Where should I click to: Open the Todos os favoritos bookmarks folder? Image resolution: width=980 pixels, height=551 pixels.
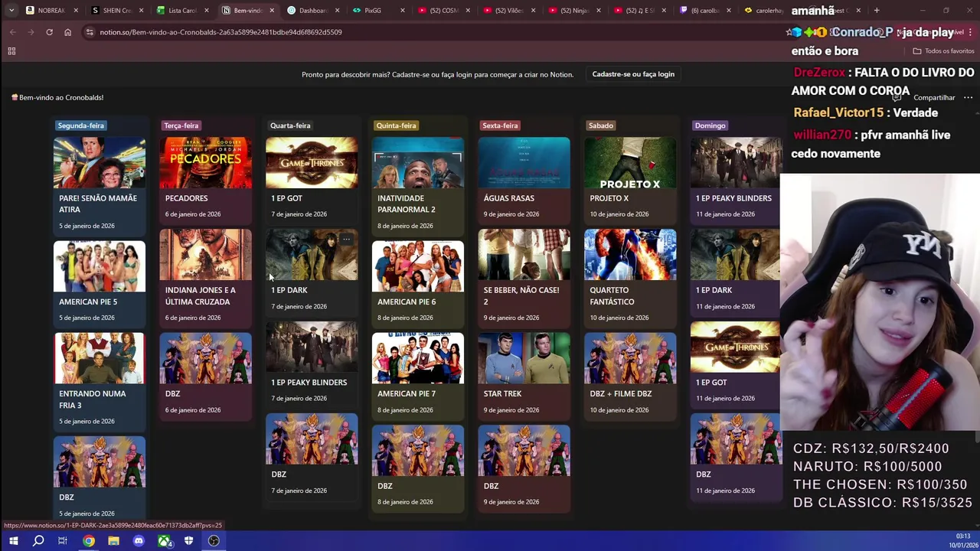pos(943,51)
